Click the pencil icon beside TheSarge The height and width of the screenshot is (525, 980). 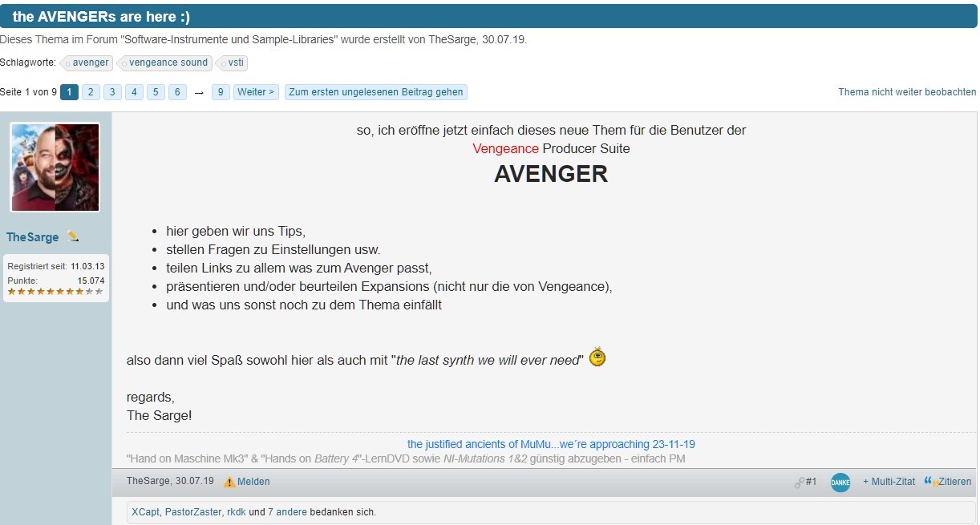click(73, 236)
